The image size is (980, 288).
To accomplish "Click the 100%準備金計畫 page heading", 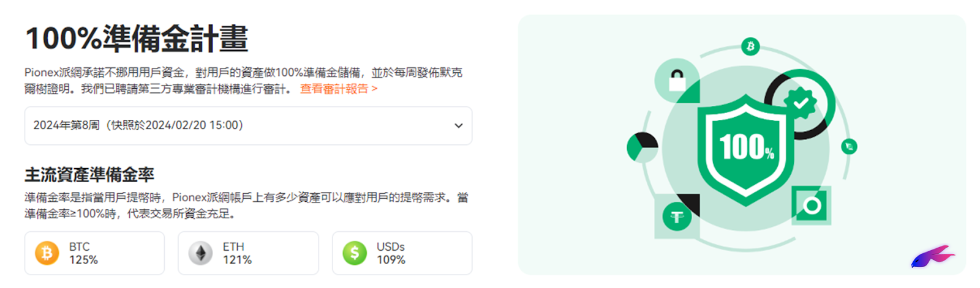I will tap(137, 38).
